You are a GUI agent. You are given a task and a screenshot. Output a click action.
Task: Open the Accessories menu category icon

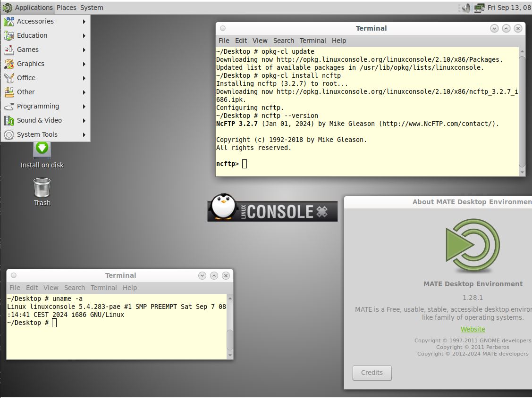pyautogui.click(x=9, y=21)
